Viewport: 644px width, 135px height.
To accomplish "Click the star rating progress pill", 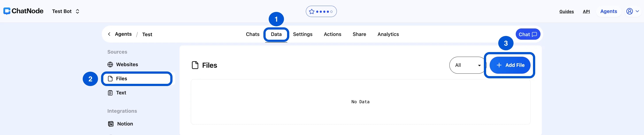I will click(x=321, y=11).
